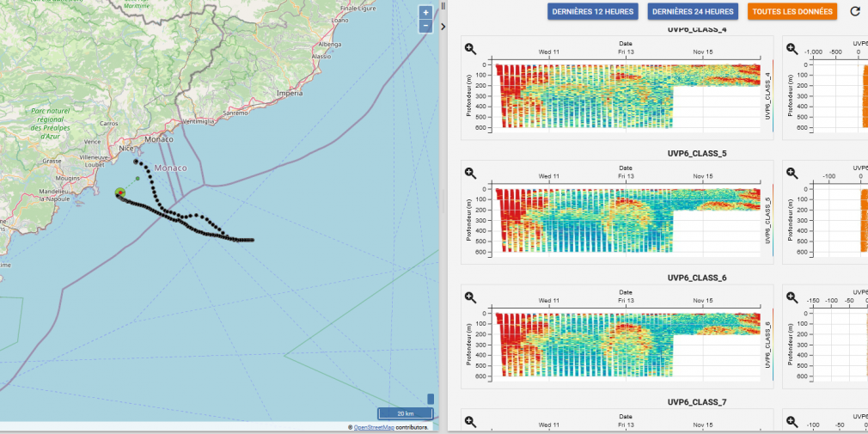The image size is (868, 434).
Task: Open the OpenStreetMap attribution link
Action: [374, 427]
